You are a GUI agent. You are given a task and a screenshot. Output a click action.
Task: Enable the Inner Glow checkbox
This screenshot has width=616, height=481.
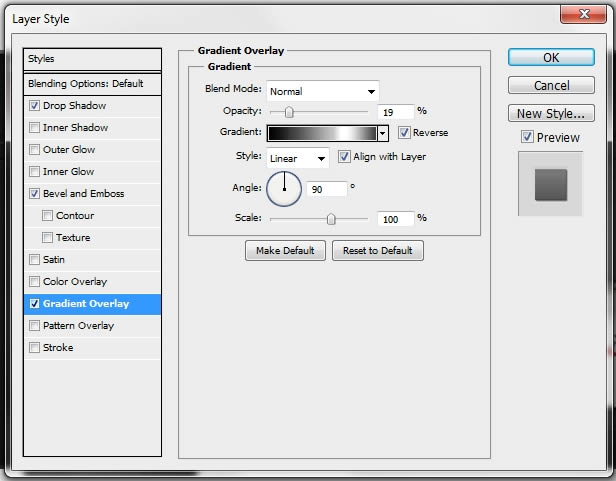(35, 171)
